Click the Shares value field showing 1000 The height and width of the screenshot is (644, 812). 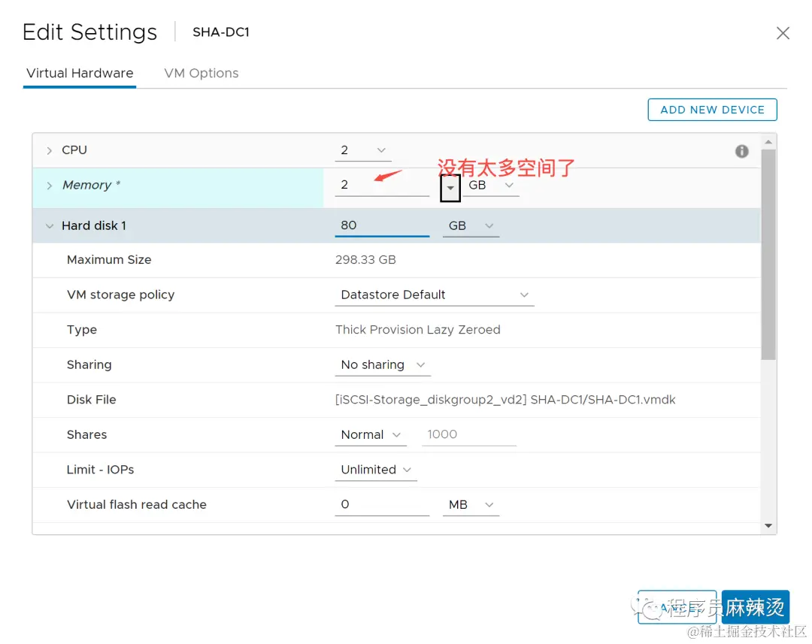pos(468,434)
